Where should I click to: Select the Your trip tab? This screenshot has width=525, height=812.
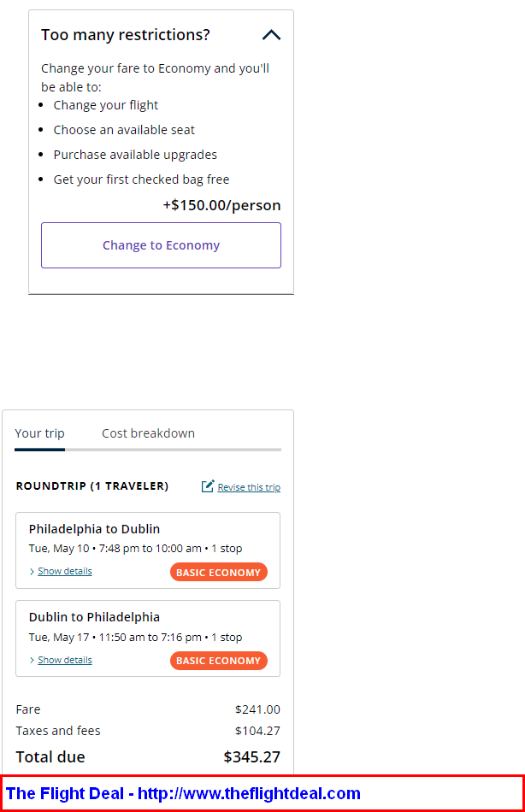(x=40, y=433)
